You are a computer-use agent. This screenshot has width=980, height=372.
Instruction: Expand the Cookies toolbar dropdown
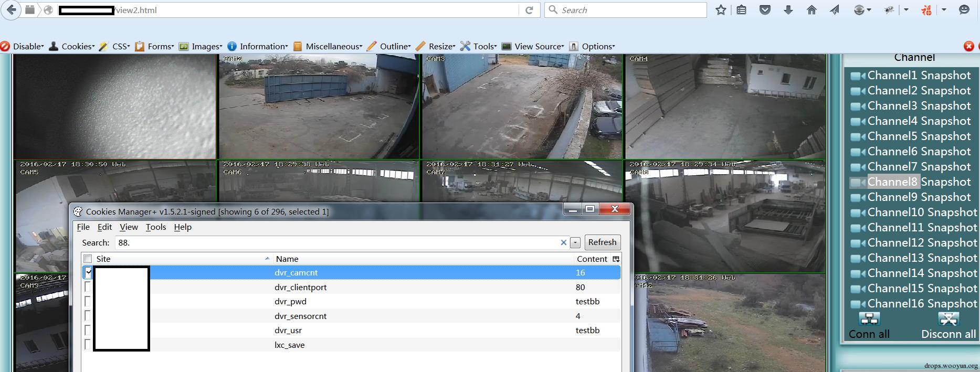71,46
